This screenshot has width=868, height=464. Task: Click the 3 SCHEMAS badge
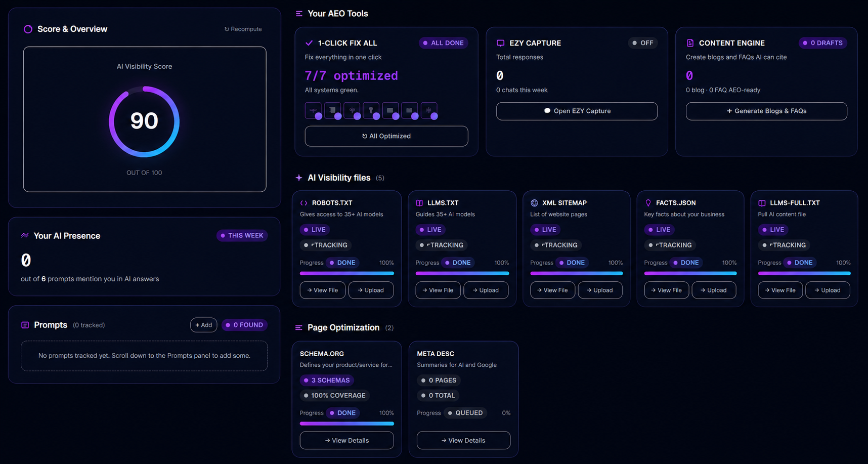[x=327, y=380]
